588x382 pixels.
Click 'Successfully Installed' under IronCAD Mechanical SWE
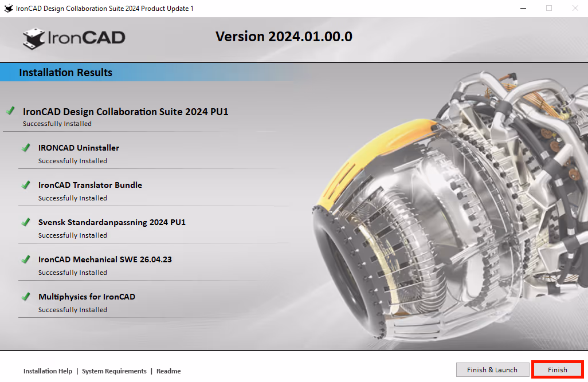coord(72,273)
